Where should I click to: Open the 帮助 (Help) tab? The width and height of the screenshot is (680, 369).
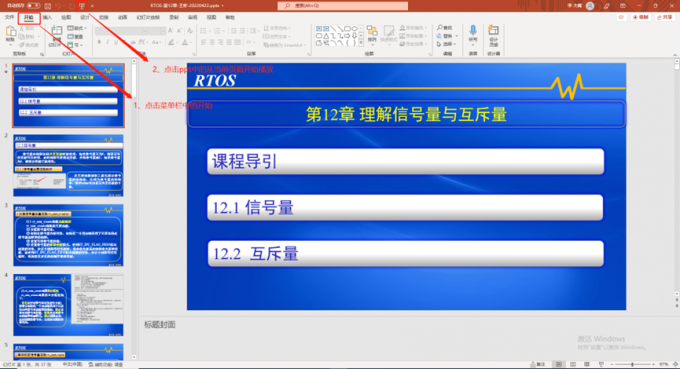230,17
